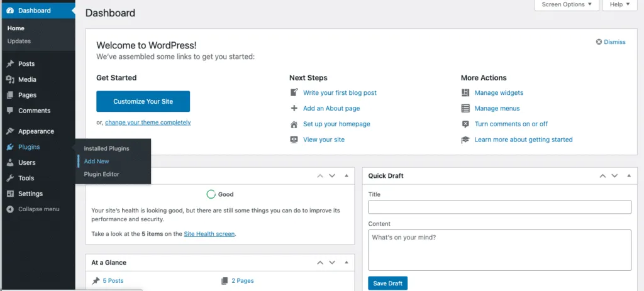Image resolution: width=644 pixels, height=291 pixels.
Task: Open Installed Plugins from submenu
Action: (x=107, y=149)
